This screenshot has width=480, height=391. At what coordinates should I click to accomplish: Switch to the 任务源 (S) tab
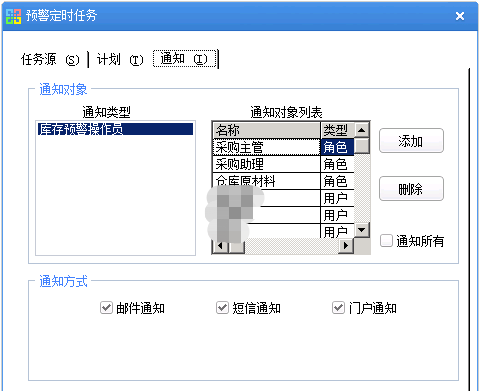coord(50,60)
